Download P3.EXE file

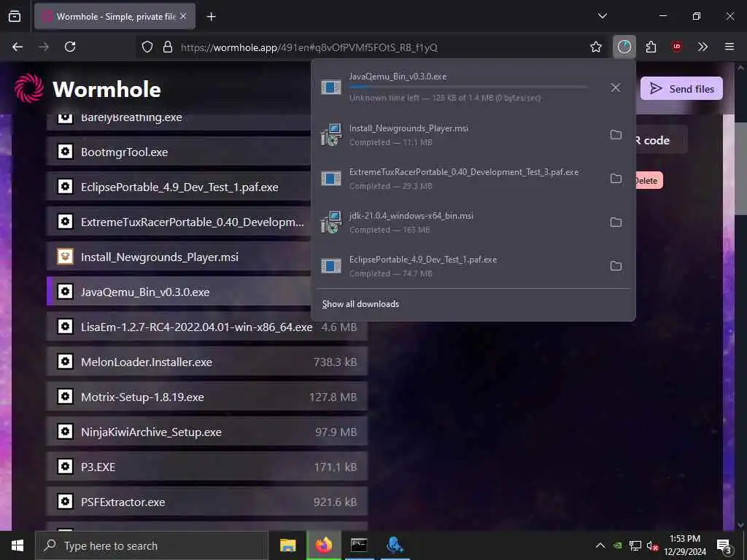[x=207, y=467]
